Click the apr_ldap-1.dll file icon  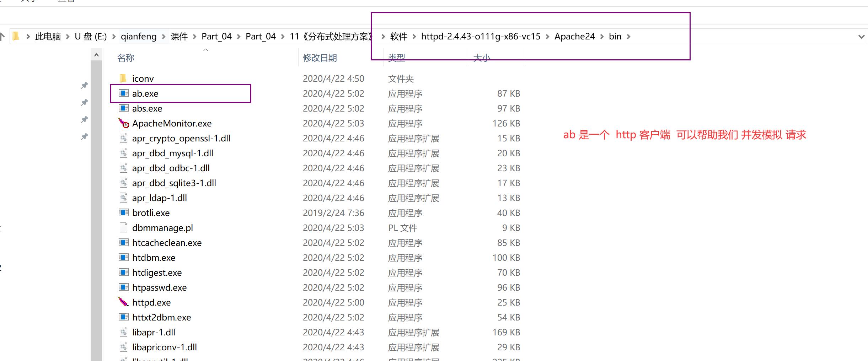click(x=123, y=198)
